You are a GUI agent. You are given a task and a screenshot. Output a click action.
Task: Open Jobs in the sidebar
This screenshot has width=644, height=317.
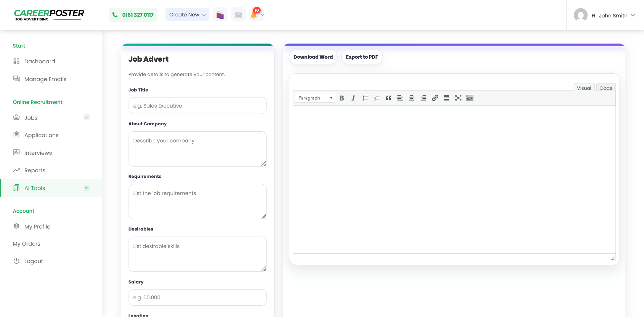point(31,118)
